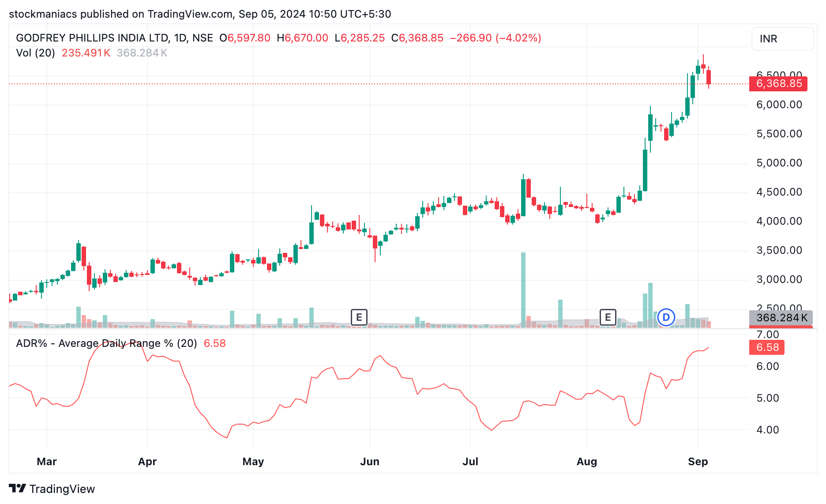Screen dimensions: 826x504
Task: Click the Mar label on the time axis
Action: 47,462
